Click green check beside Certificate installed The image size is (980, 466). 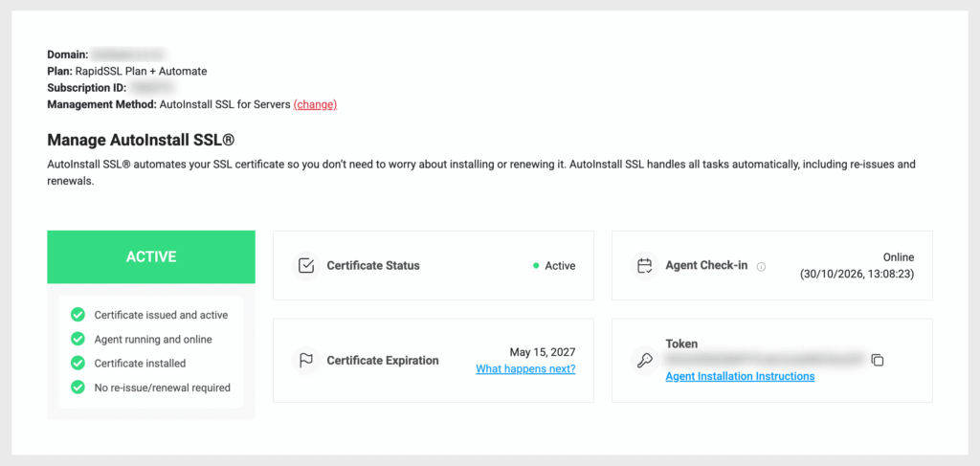pos(78,363)
